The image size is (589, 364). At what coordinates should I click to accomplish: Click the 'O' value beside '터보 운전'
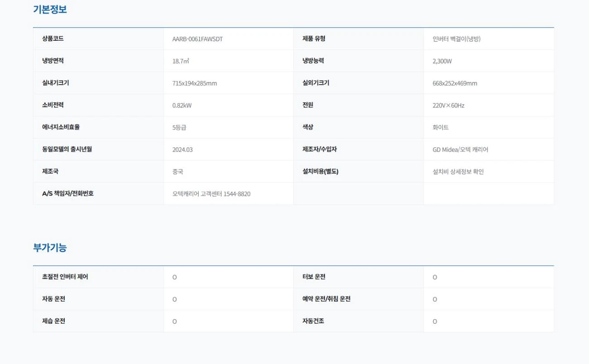click(x=435, y=277)
